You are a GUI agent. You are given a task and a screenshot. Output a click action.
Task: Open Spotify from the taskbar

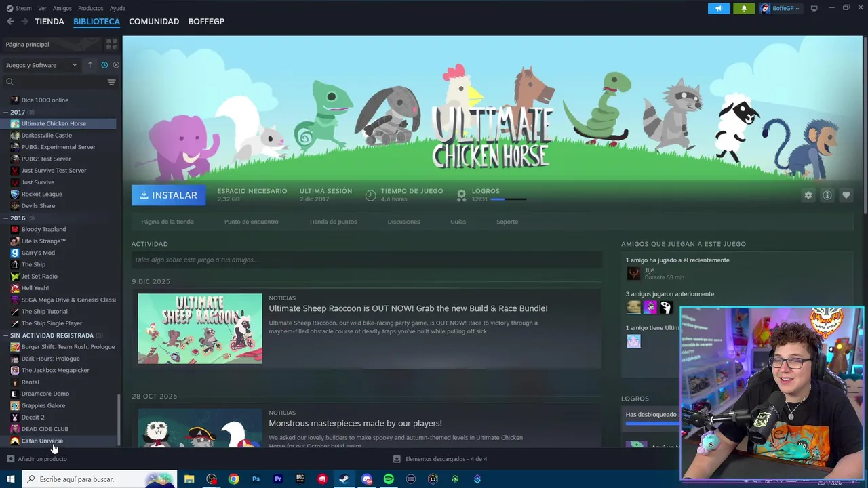coord(389,479)
